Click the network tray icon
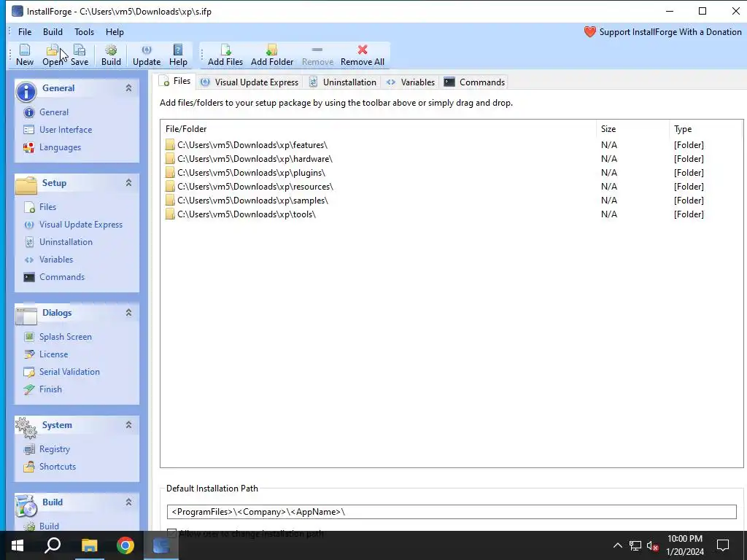 [x=635, y=545]
